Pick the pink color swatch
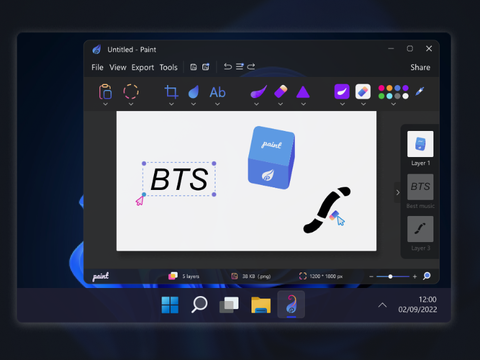 [382, 88]
